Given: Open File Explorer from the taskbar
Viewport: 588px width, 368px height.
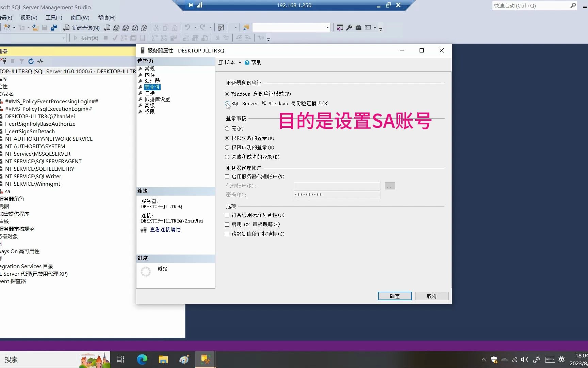Looking at the screenshot, I should [x=163, y=359].
